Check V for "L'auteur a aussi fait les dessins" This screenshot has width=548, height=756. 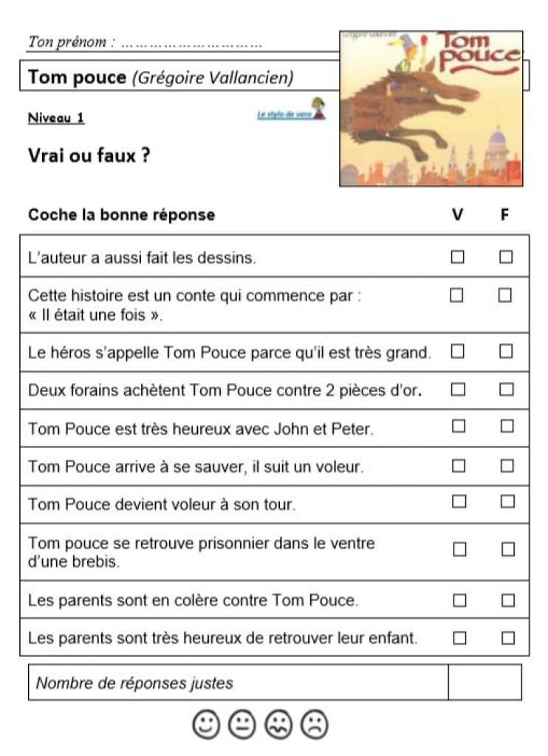(458, 257)
